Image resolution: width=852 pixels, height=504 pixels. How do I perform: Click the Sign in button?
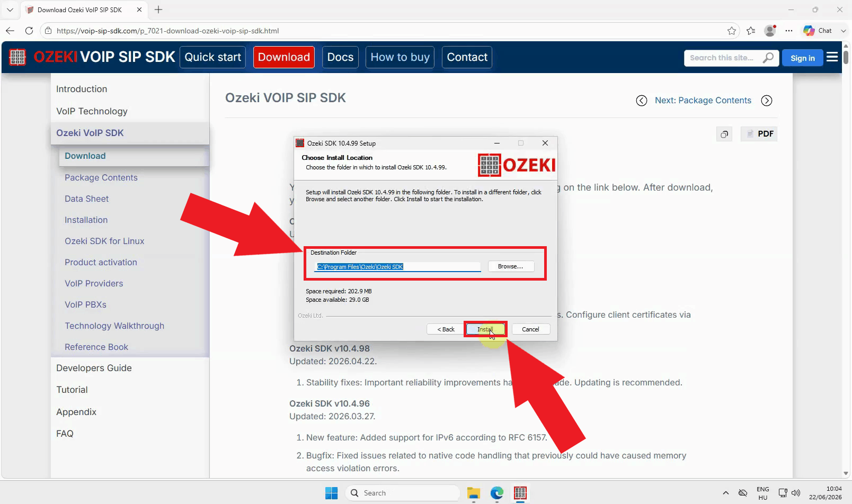point(803,58)
